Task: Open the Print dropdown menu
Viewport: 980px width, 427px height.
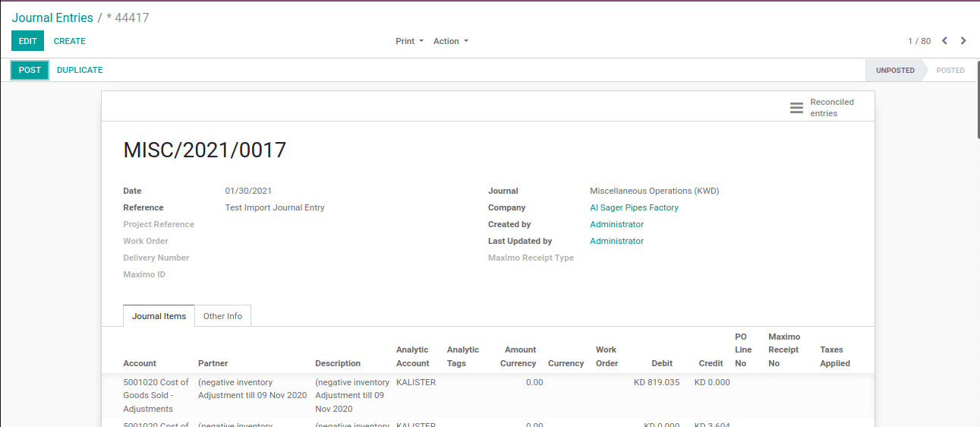Action: coord(409,41)
